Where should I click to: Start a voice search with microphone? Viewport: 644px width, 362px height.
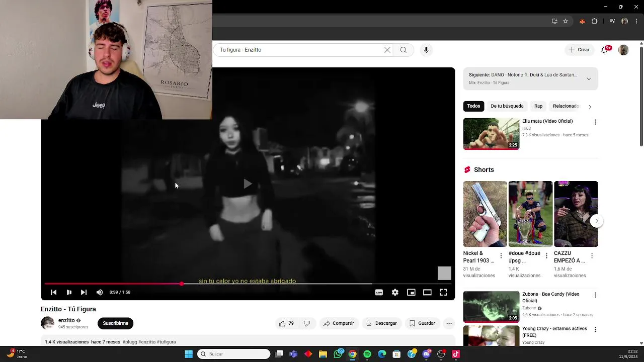click(x=426, y=50)
